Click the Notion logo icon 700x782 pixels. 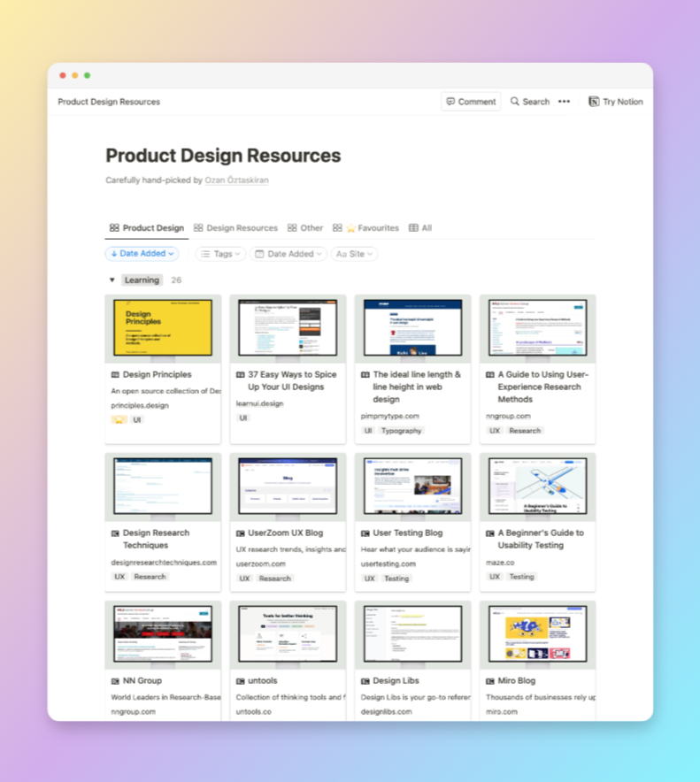pos(594,101)
